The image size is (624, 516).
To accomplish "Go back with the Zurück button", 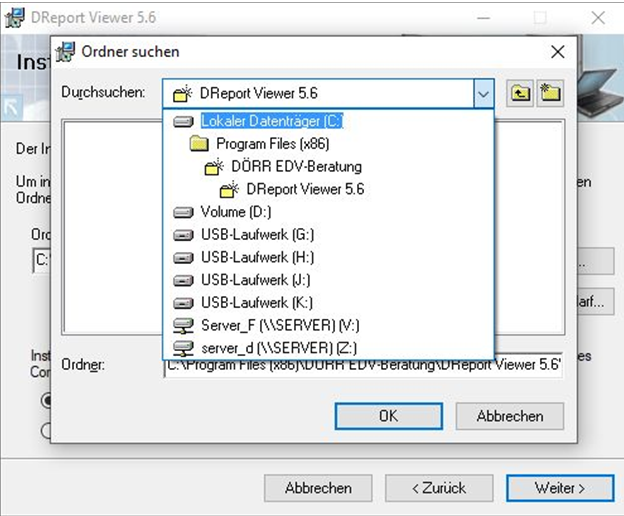I will pyautogui.click(x=439, y=488).
